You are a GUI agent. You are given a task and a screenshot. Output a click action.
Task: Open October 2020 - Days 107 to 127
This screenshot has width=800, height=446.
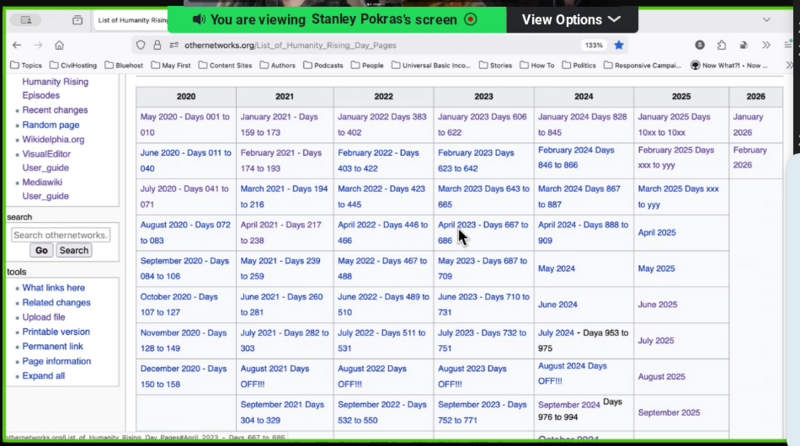tap(179, 304)
